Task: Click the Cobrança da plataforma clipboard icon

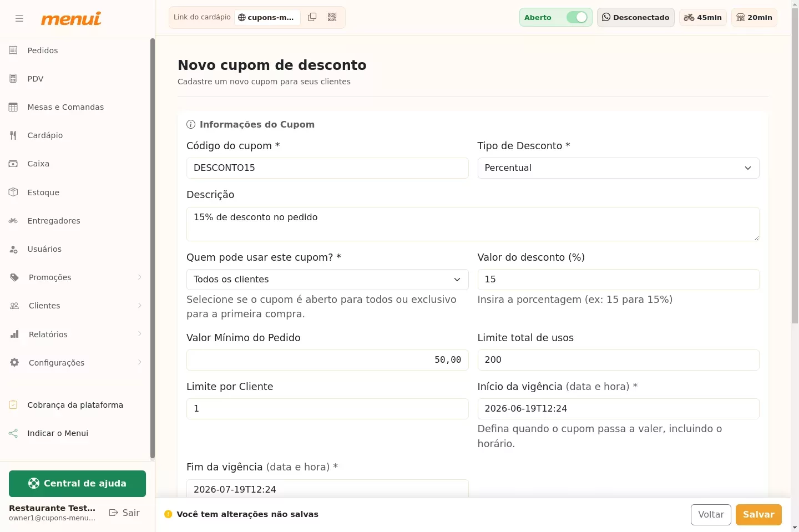Action: point(13,405)
